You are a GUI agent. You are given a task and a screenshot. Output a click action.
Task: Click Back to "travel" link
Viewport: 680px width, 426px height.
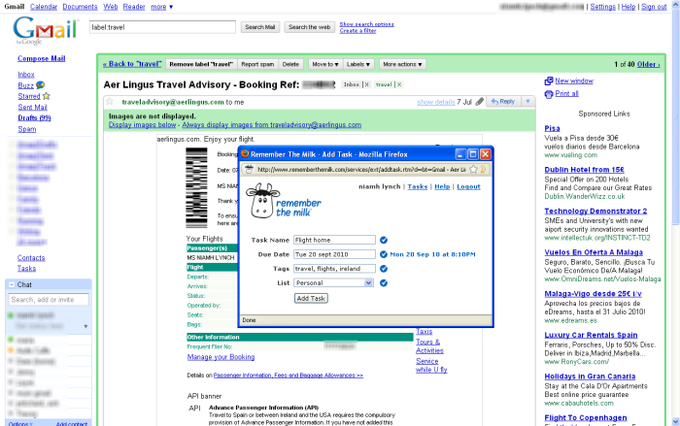(x=132, y=64)
